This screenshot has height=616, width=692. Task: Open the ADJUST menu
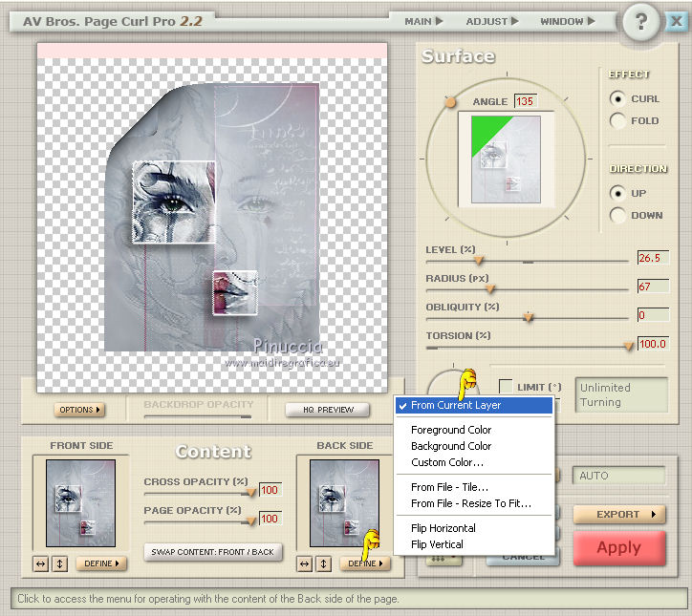tap(491, 21)
